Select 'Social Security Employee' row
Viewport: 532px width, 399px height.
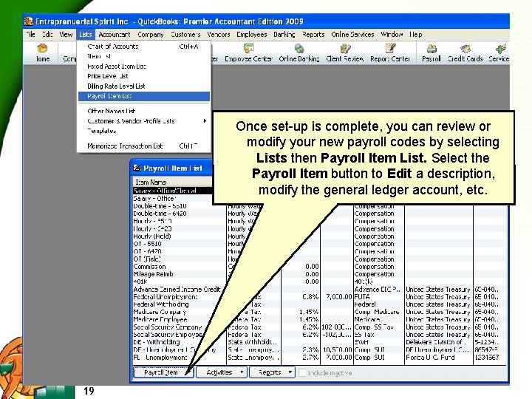point(180,335)
